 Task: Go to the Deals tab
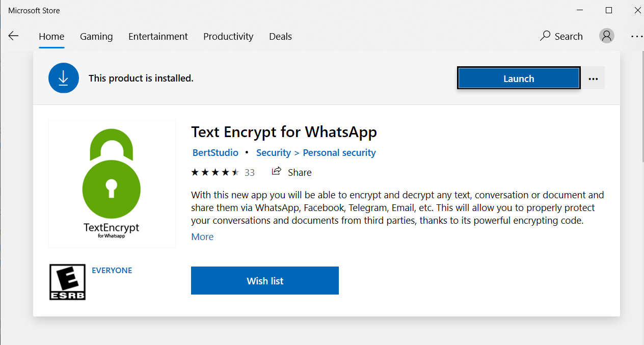280,37
